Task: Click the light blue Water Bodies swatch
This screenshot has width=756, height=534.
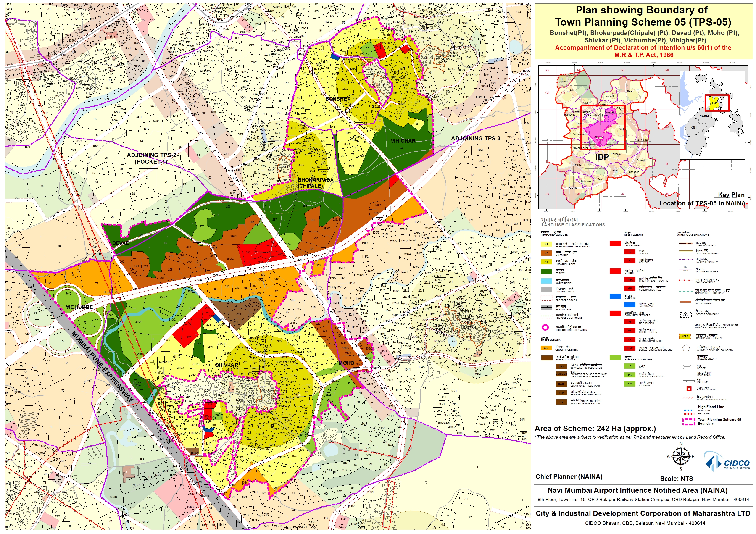Action: [546, 281]
